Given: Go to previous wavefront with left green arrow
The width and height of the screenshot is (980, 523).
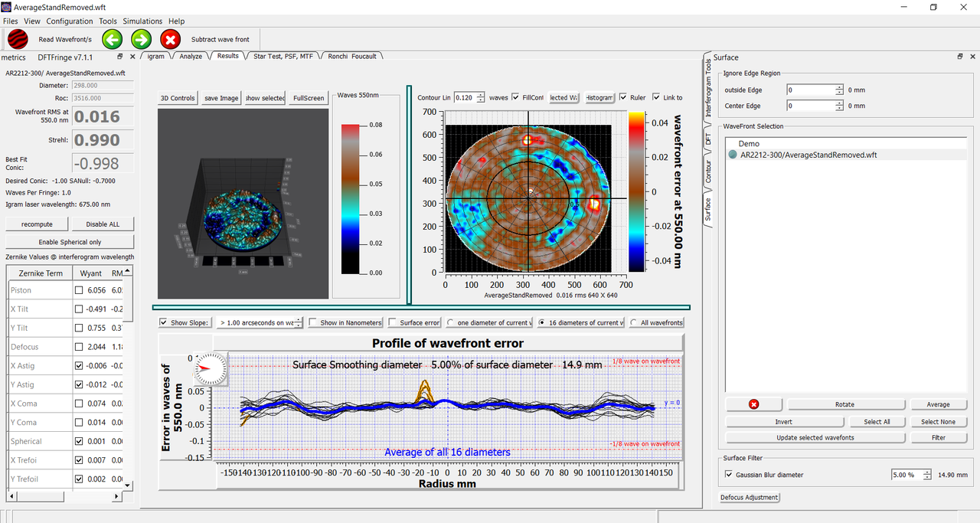Looking at the screenshot, I should (x=113, y=39).
